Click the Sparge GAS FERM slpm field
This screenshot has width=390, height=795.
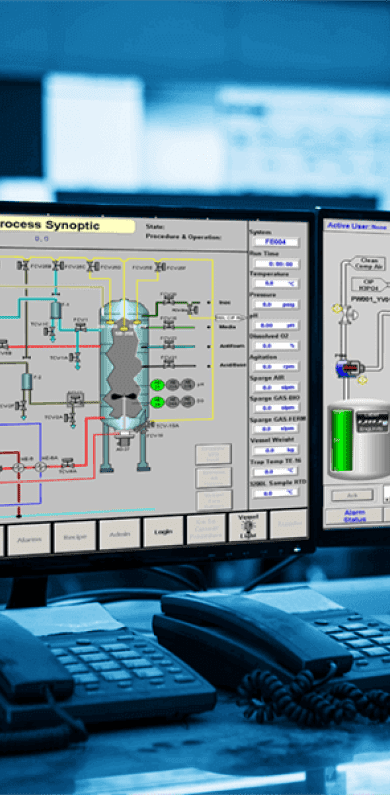pos(276,429)
